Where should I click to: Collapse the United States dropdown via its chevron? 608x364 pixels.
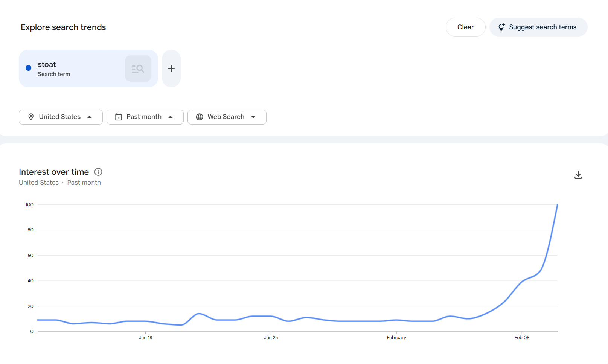point(90,117)
